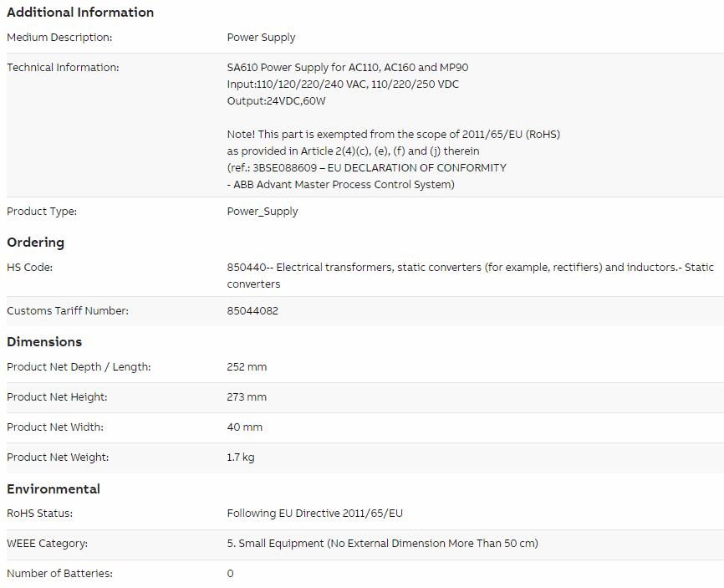
Task: Select the 3BSE088609 declaration reference line
Action: click(x=367, y=167)
